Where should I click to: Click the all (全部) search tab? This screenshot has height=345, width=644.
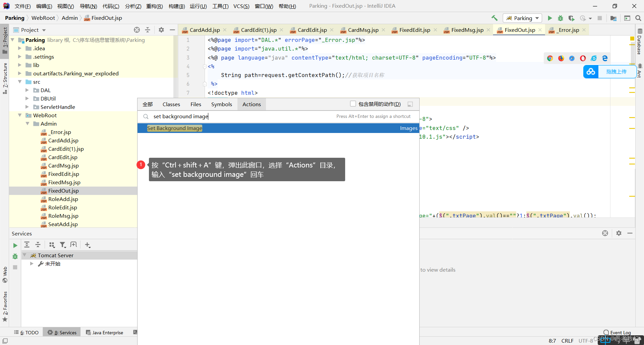(148, 104)
